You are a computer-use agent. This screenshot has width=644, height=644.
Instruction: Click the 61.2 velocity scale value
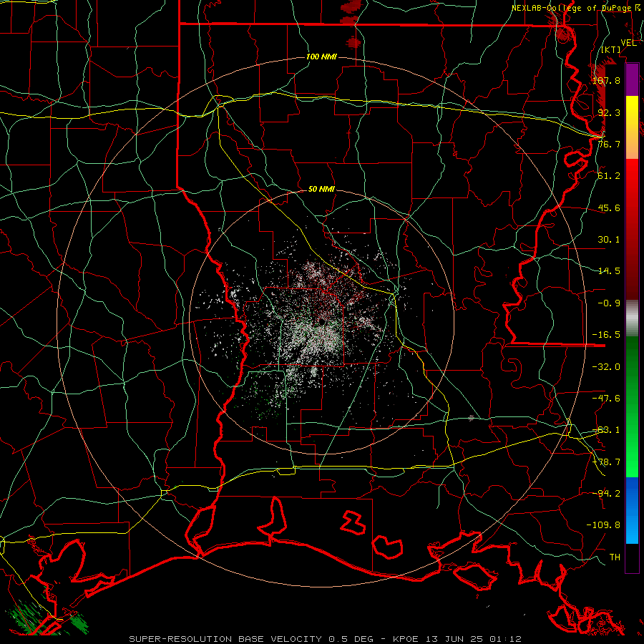click(609, 176)
